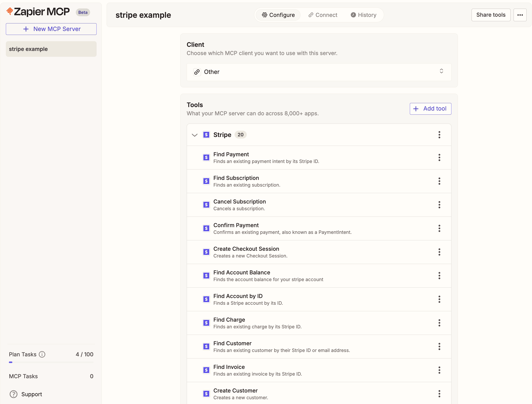Image resolution: width=532 pixels, height=404 pixels.
Task: Click the Client selector up-down arrows
Action: click(x=441, y=71)
